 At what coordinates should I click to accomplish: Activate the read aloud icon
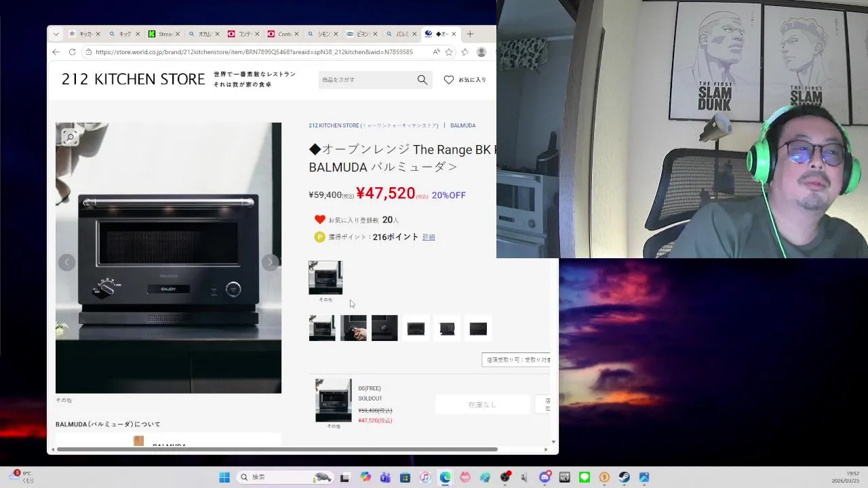[x=436, y=52]
